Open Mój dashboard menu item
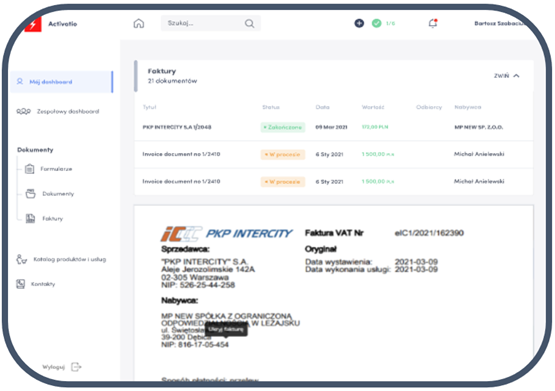The width and height of the screenshot is (555, 391). 62,82
